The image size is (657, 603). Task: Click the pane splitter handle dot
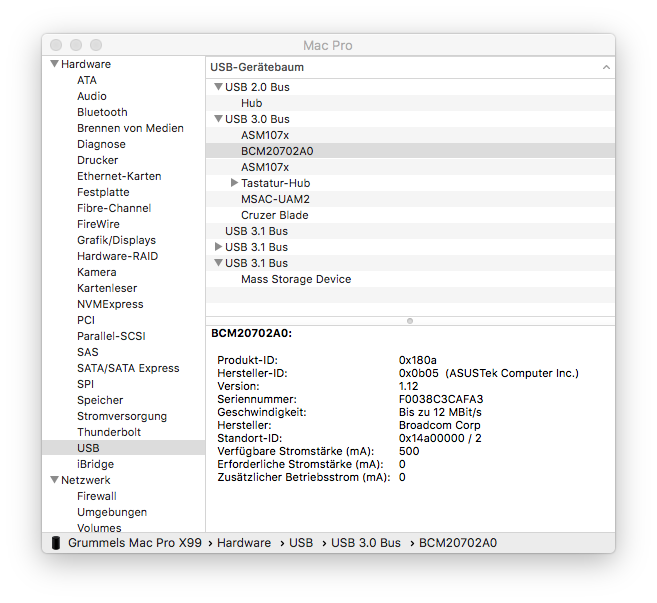coord(410,321)
